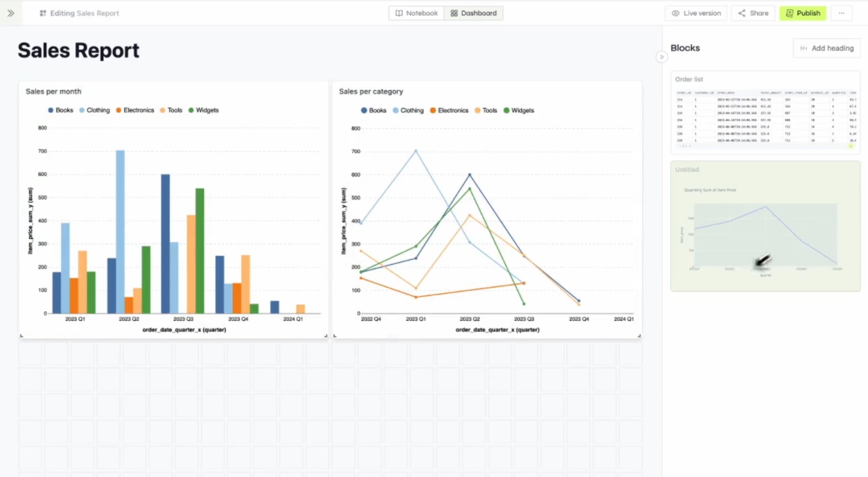868x477 pixels.
Task: Click the Sales per month chart title
Action: 53,91
